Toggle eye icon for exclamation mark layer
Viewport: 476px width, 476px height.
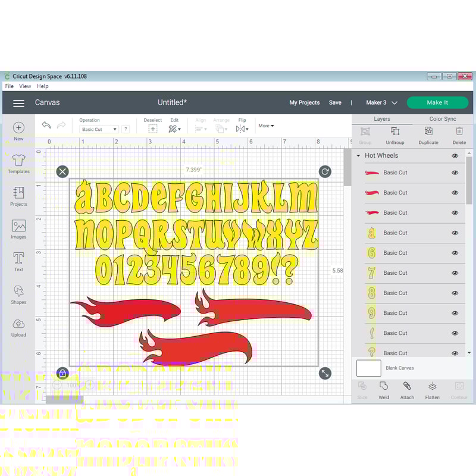point(455,333)
